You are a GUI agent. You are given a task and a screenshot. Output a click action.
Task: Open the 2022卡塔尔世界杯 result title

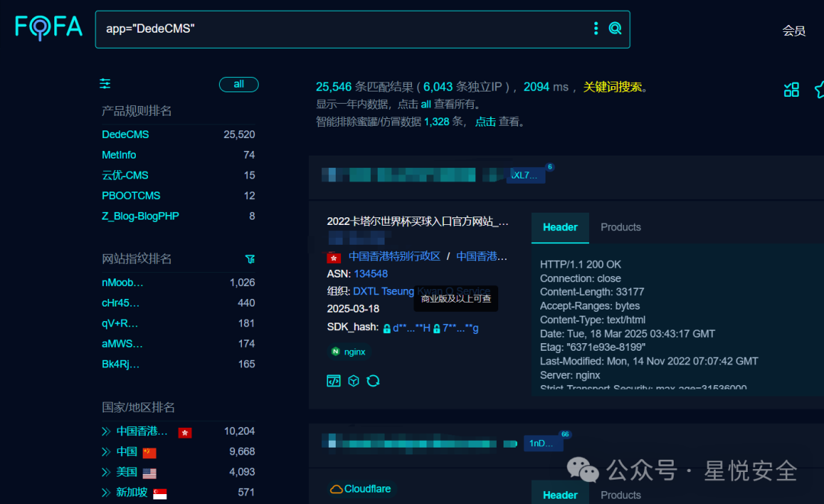417,222
